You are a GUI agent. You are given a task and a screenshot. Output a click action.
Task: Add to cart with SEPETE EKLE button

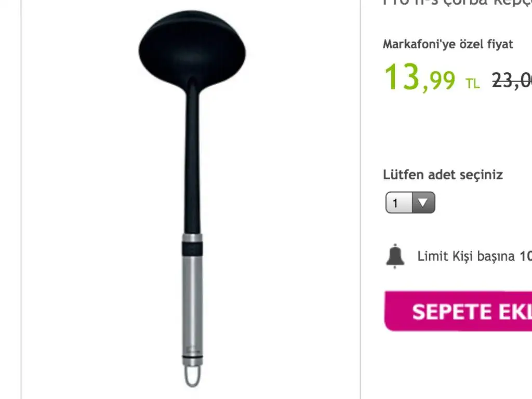(x=458, y=311)
